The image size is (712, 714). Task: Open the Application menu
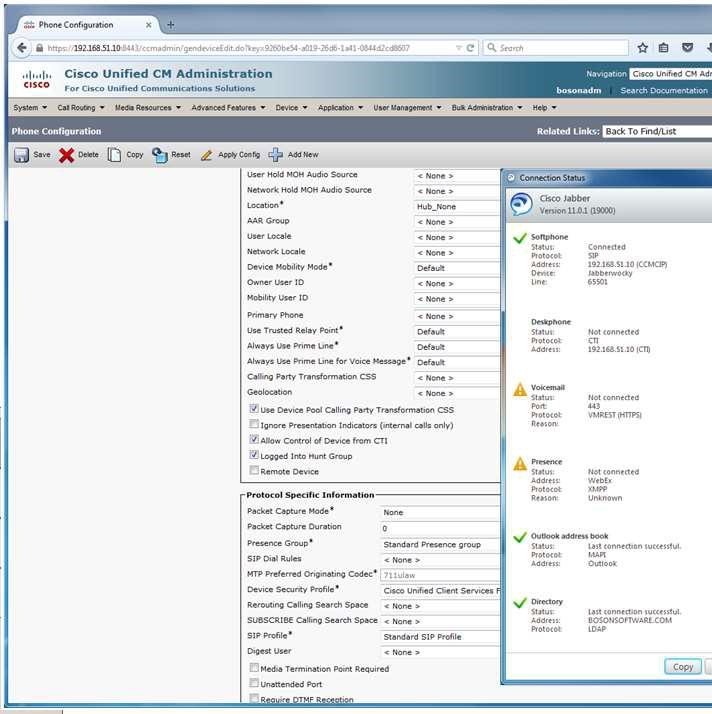pyautogui.click(x=341, y=108)
